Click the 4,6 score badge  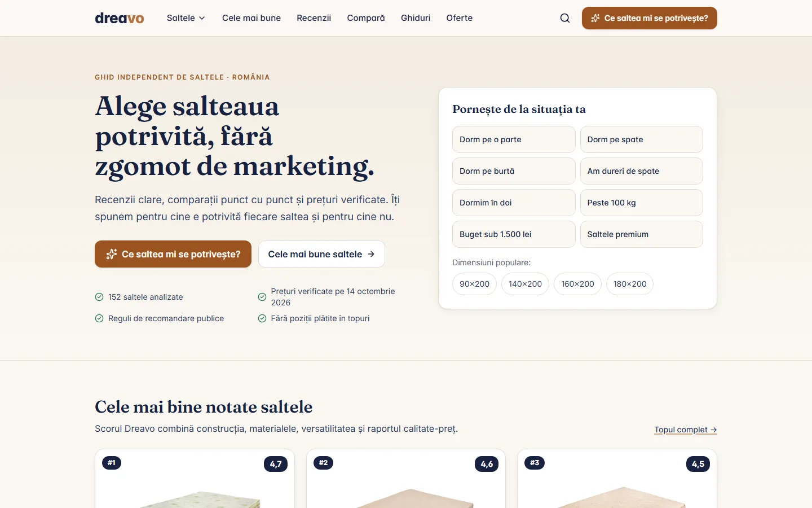point(487,464)
